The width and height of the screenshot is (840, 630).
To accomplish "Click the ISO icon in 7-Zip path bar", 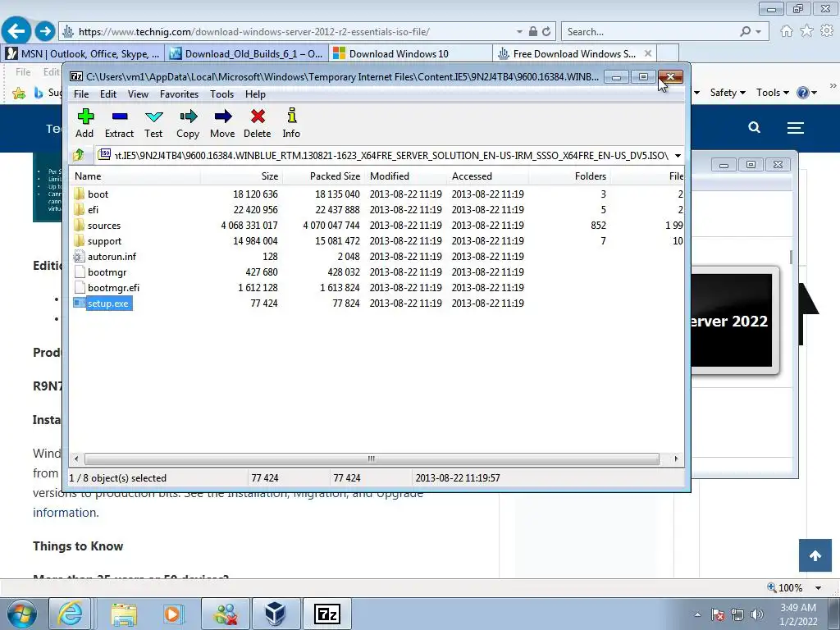I will pos(105,155).
